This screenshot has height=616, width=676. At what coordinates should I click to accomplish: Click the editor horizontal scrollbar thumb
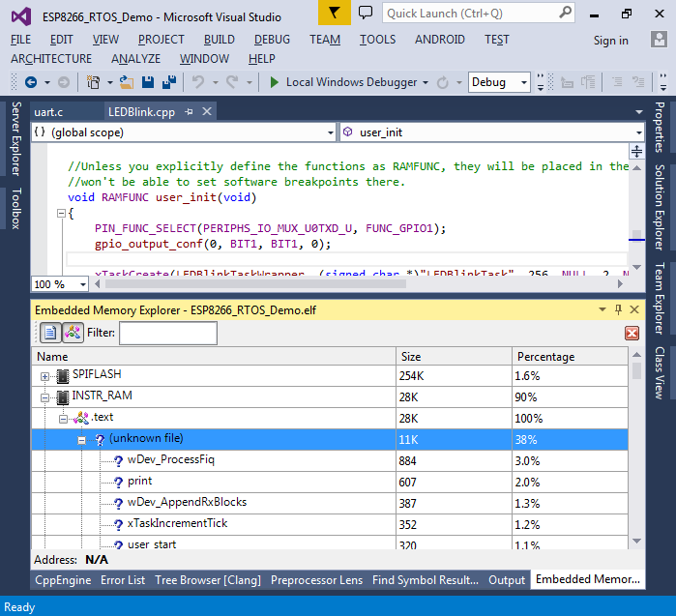tap(255, 283)
